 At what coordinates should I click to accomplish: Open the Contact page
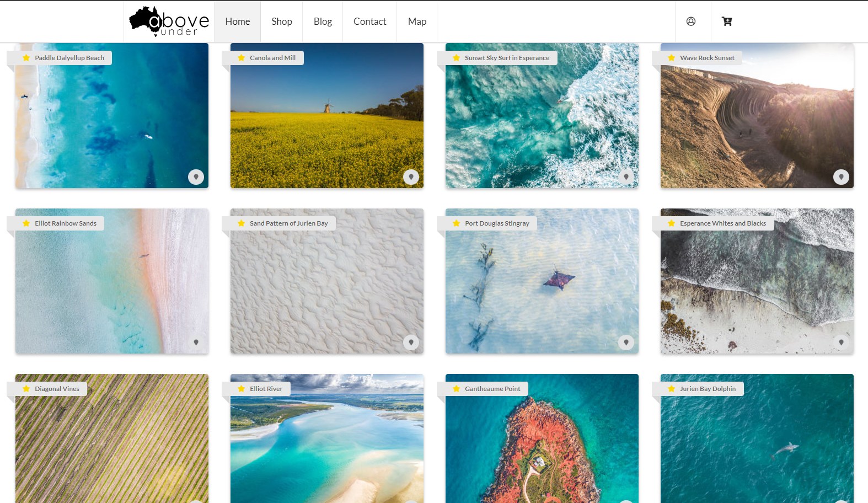[369, 22]
